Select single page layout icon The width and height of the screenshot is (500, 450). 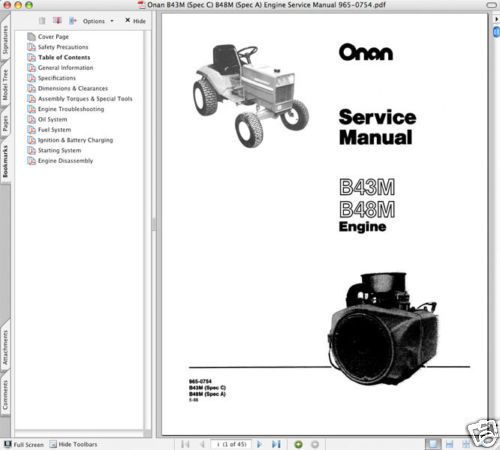(x=433, y=444)
